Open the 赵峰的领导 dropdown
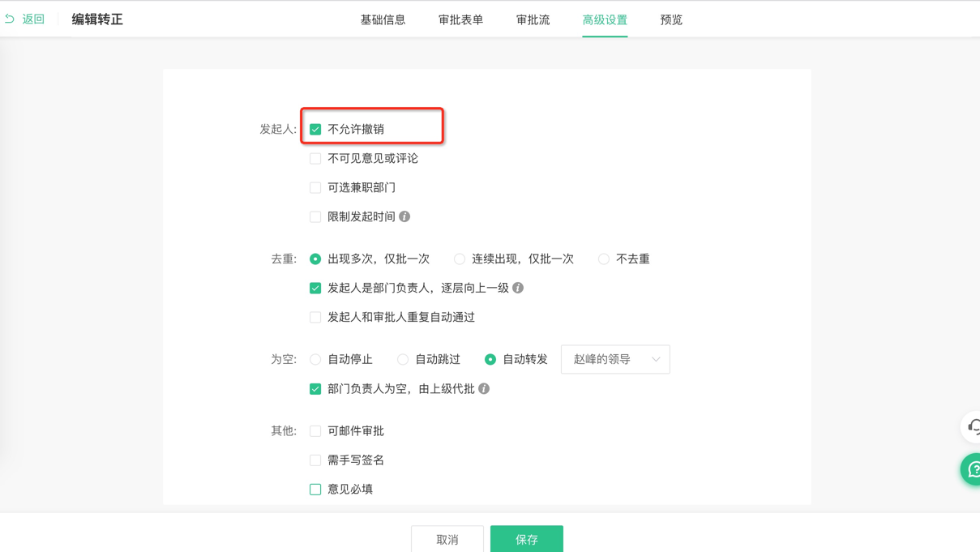The height and width of the screenshot is (552, 980). coord(615,359)
